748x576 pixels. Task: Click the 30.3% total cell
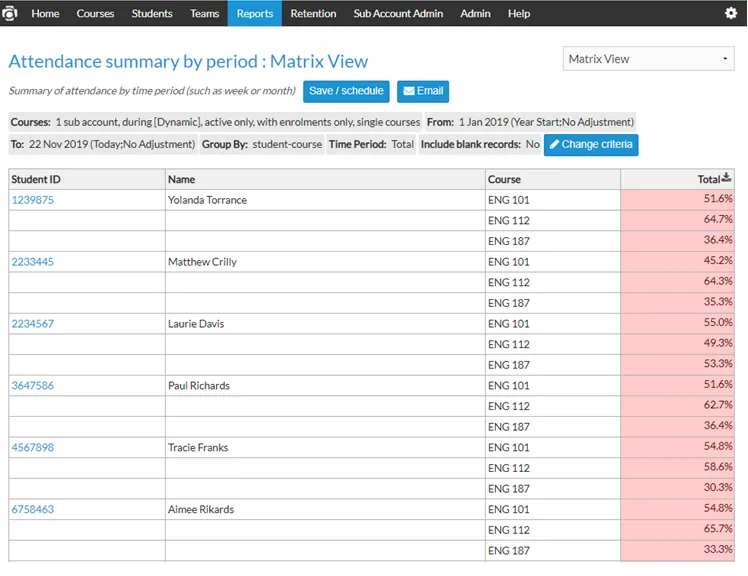pyautogui.click(x=677, y=489)
